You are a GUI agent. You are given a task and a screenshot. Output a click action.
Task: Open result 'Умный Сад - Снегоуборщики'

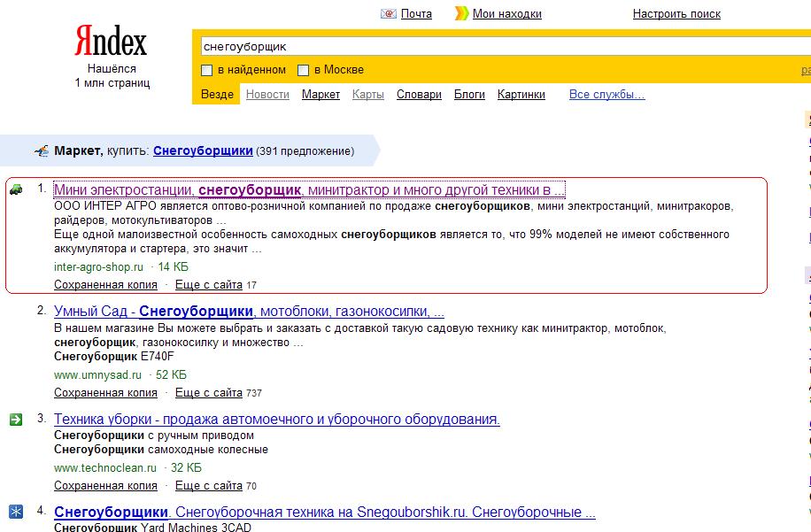tap(249, 312)
